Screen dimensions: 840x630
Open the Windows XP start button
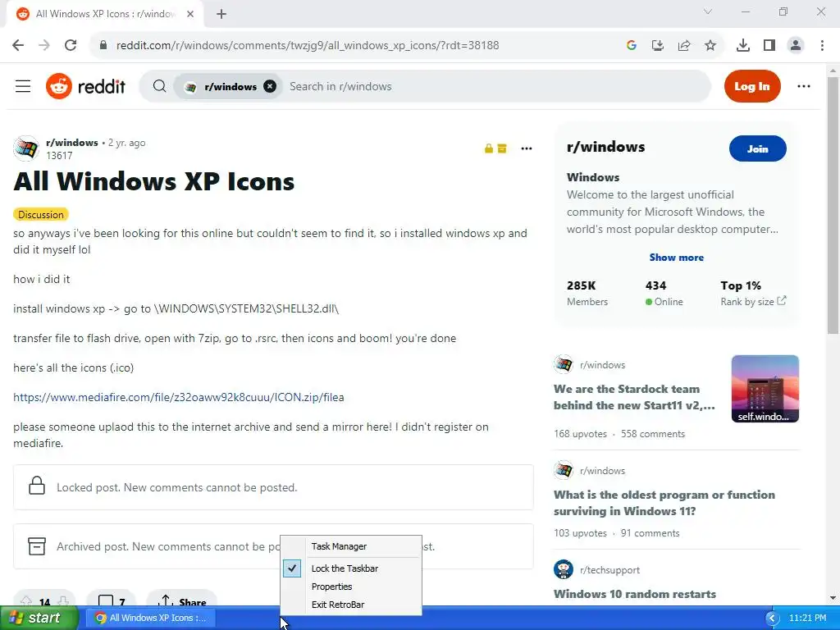point(39,618)
